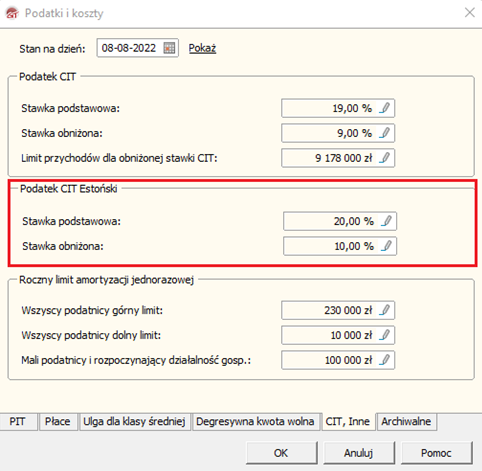482x471 pixels.
Task: Select the Estonian CIT 10,00 % field
Action: pyautogui.click(x=340, y=246)
